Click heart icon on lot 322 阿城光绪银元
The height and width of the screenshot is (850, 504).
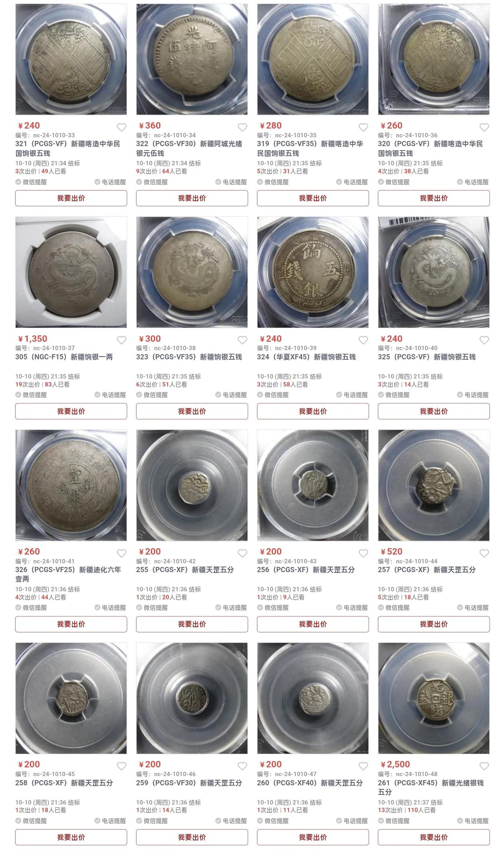(242, 127)
